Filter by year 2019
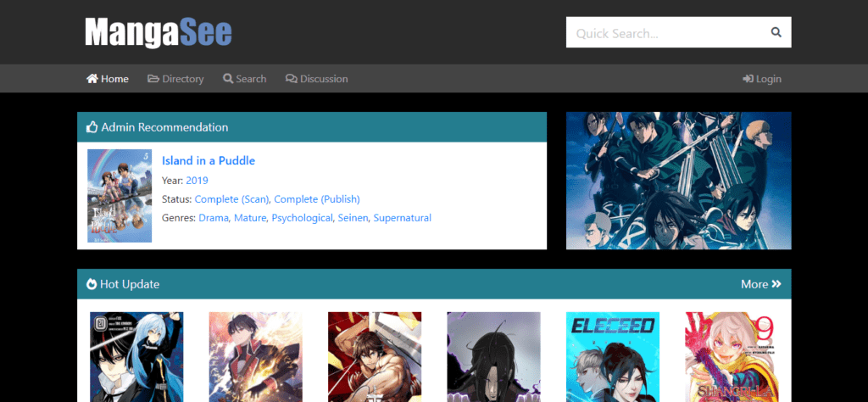This screenshot has height=402, width=868. (x=197, y=181)
